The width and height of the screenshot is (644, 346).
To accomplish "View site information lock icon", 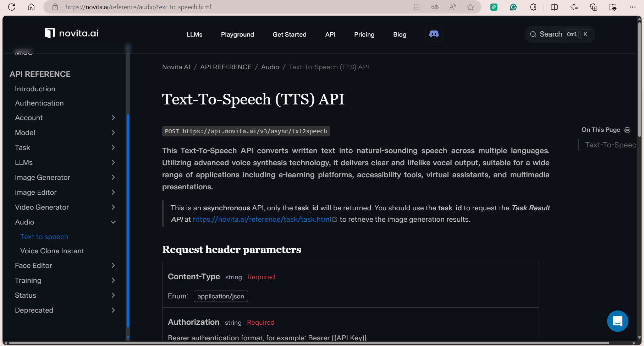I will tap(55, 7).
